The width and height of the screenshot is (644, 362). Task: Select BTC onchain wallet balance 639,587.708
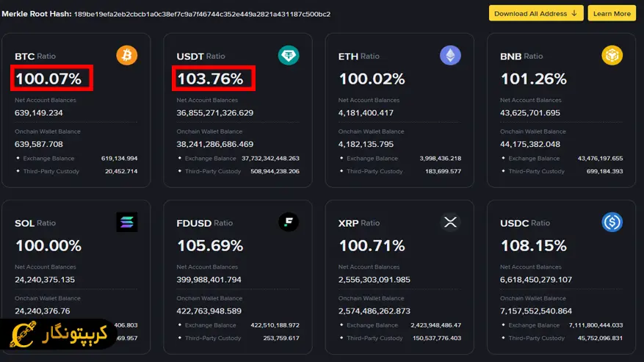[39, 144]
